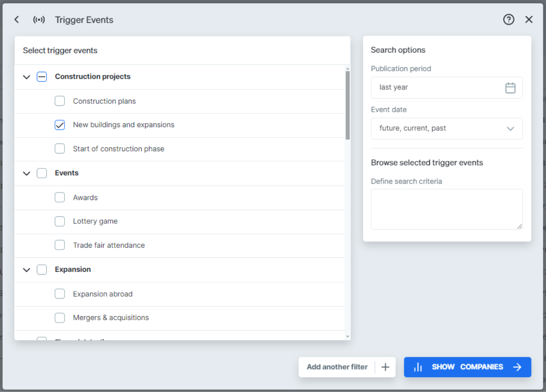Click the arrow icon inside Show Companies button
The height and width of the screenshot is (392, 546).
tap(517, 367)
